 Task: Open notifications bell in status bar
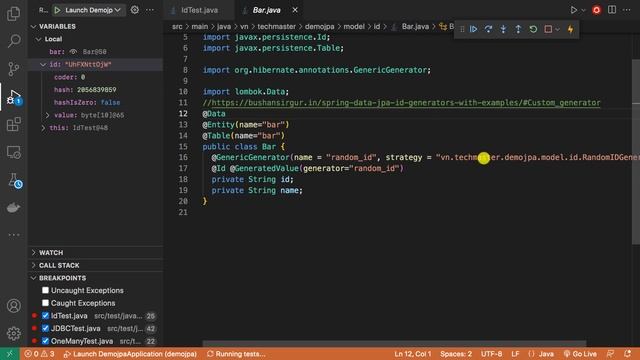click(x=627, y=354)
